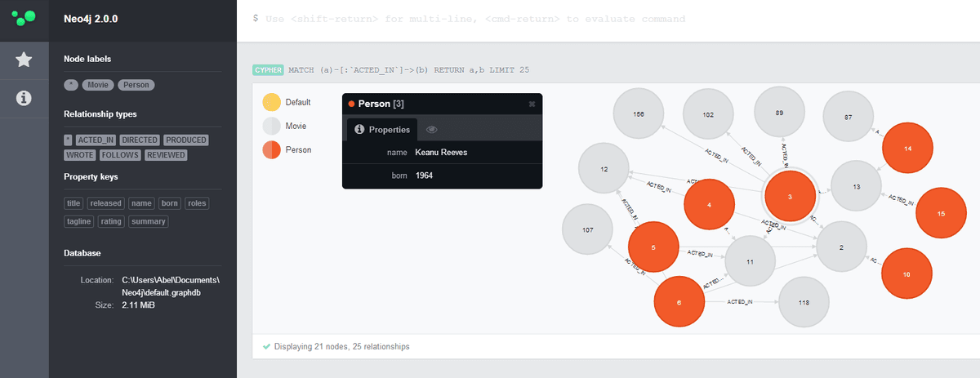Pick the yellow Default legend swatch
This screenshot has height=378, width=980.
271,102
